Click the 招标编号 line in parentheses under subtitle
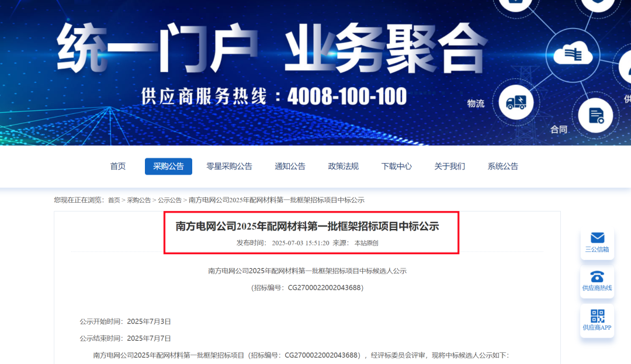 307,287
